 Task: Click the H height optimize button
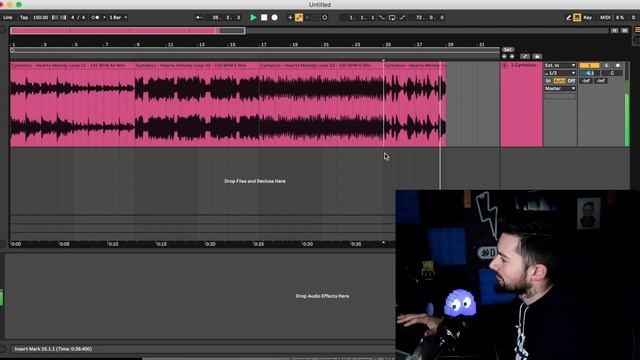(614, 31)
